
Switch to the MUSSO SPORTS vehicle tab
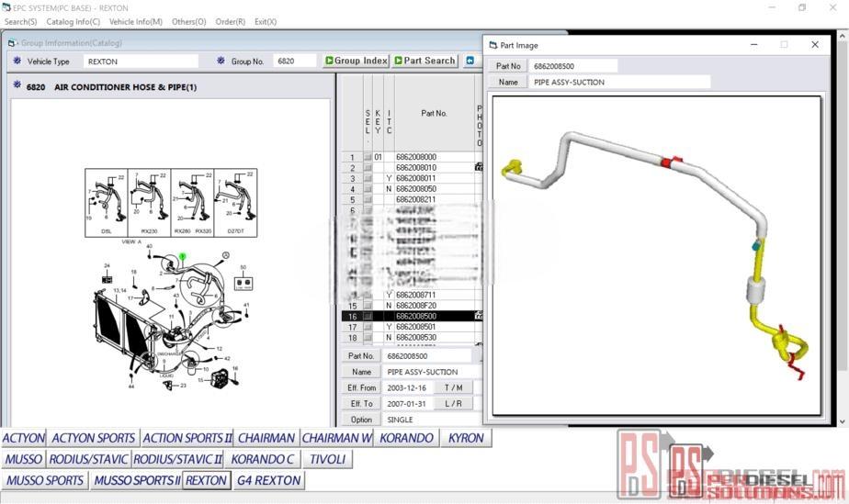tap(44, 480)
